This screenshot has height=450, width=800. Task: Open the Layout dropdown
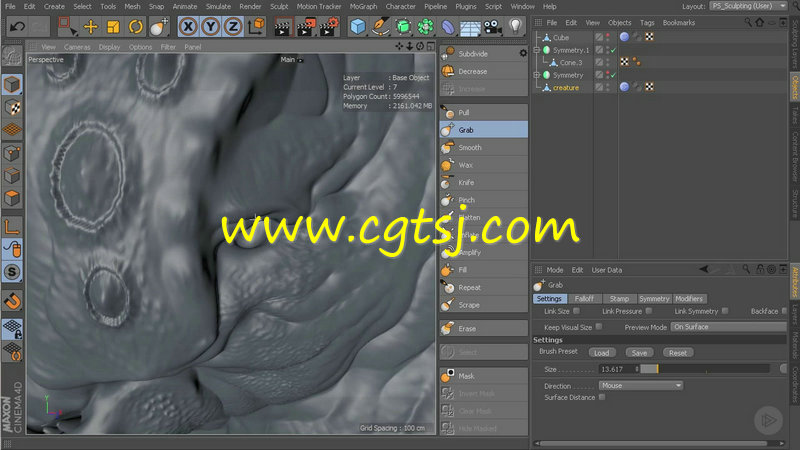[748, 6]
